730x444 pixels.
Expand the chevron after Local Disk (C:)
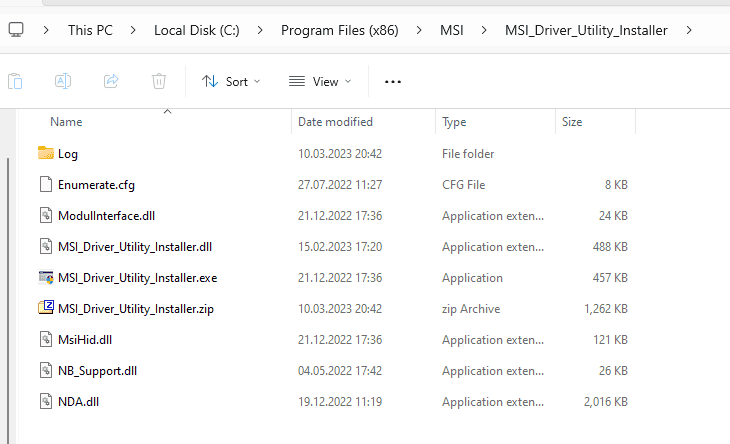click(260, 30)
